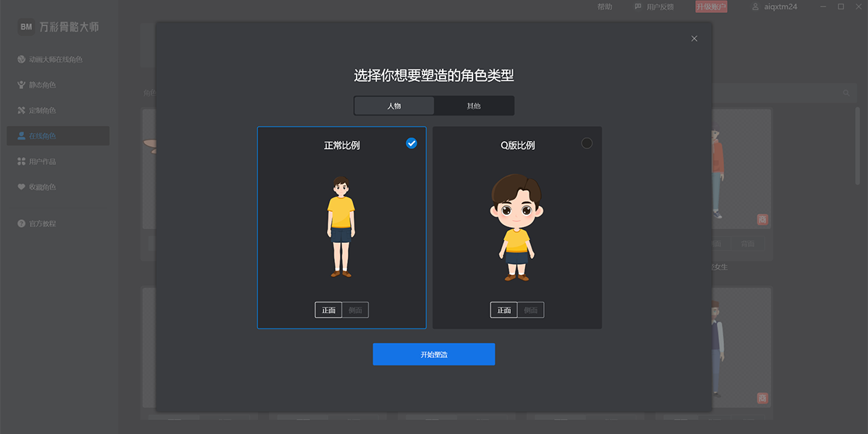Click the search magnifier icon
868x434 pixels.
click(846, 93)
